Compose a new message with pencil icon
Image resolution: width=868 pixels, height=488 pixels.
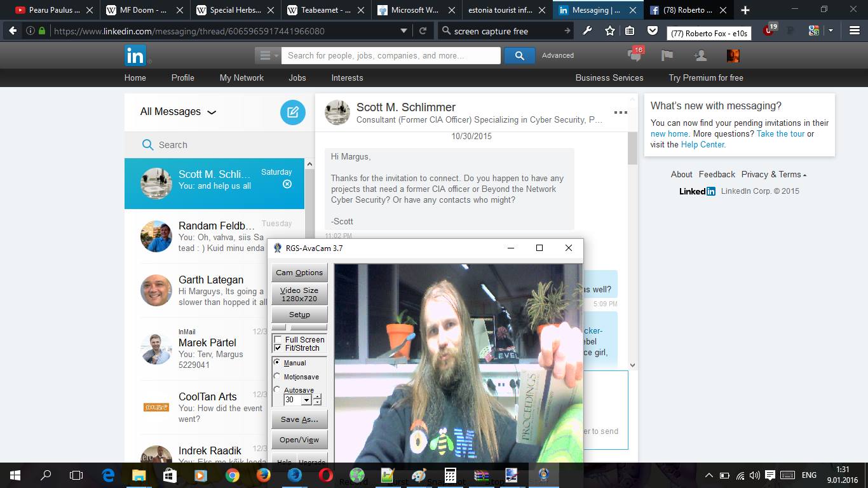click(293, 112)
